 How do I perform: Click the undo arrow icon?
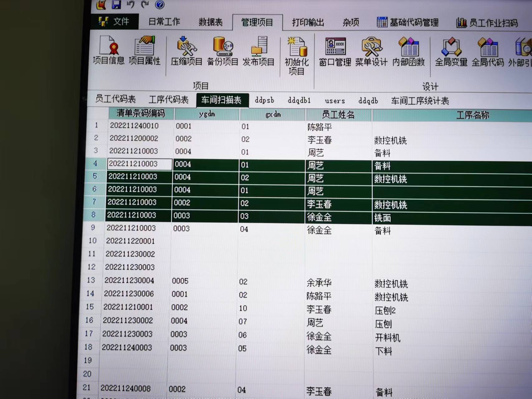131,4
